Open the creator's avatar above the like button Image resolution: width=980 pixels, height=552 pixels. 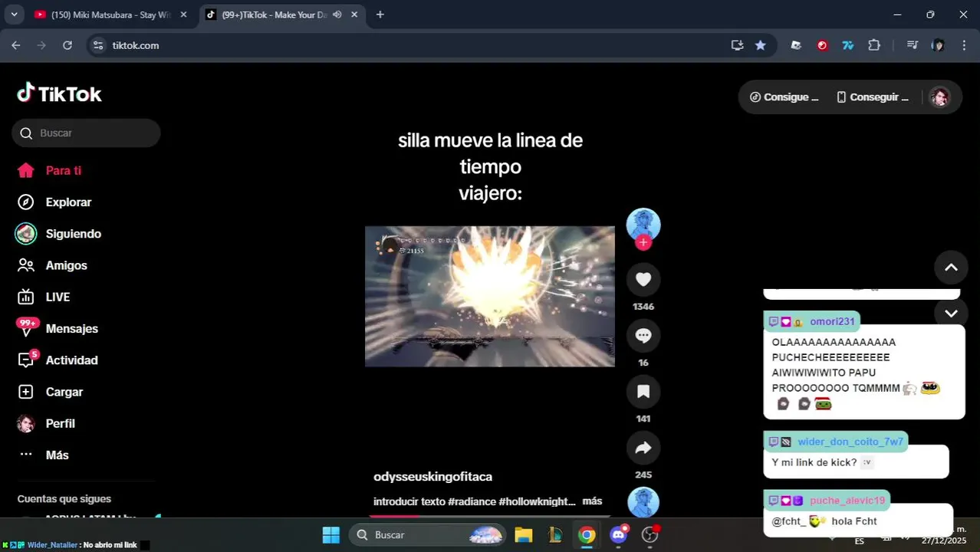coord(643,224)
